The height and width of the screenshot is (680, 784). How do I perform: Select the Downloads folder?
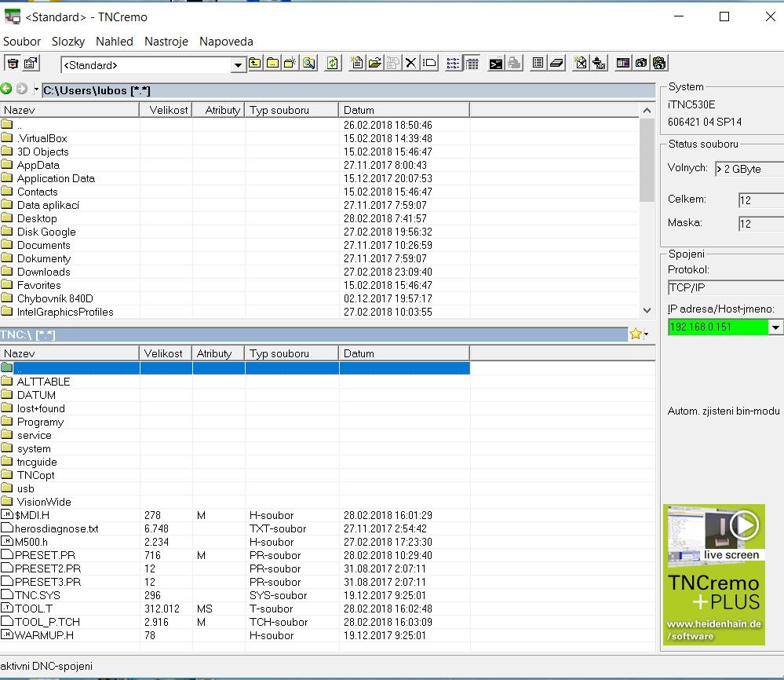pos(43,272)
